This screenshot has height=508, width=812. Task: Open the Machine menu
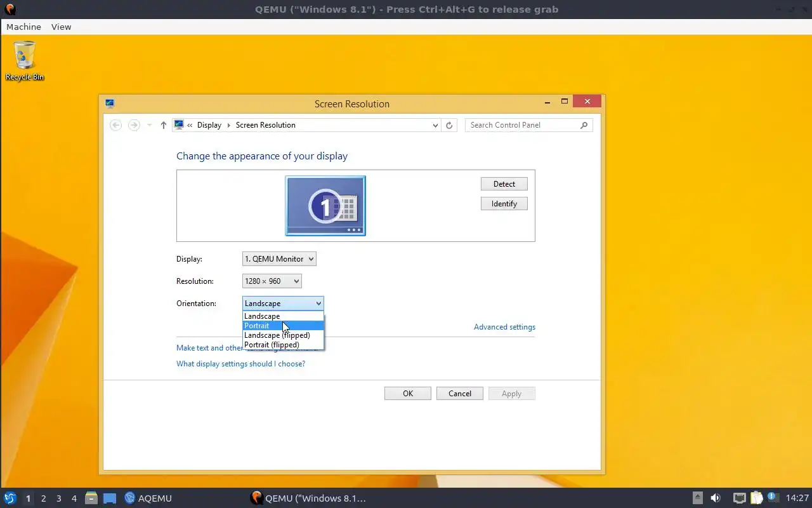pos(23,27)
